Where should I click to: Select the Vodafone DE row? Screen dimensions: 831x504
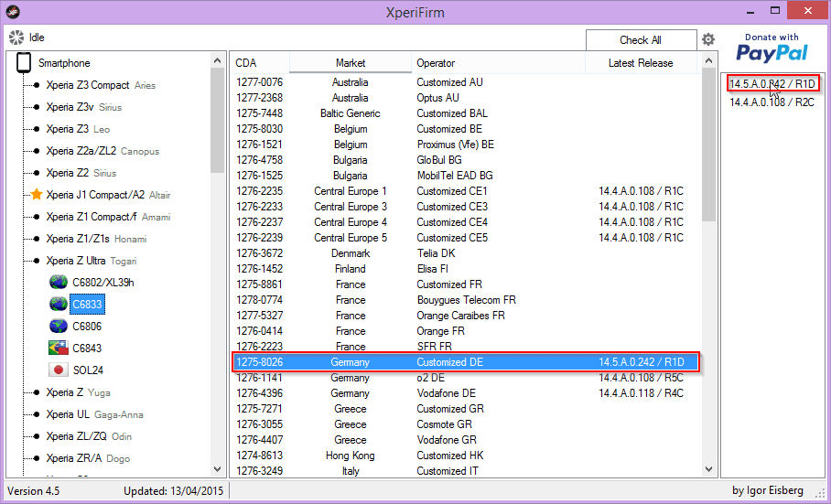pos(465,393)
